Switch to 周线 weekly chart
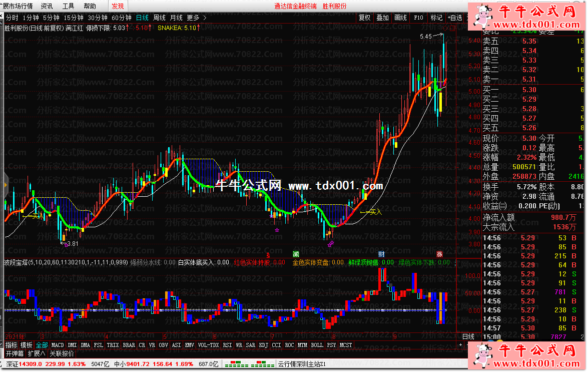This screenshot has width=588, height=372. tap(159, 18)
